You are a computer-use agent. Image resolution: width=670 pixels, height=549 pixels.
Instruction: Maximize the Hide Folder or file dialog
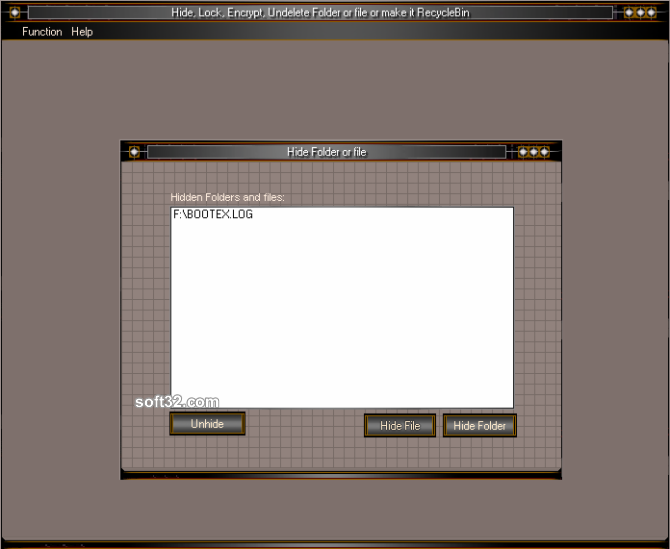[x=534, y=152]
